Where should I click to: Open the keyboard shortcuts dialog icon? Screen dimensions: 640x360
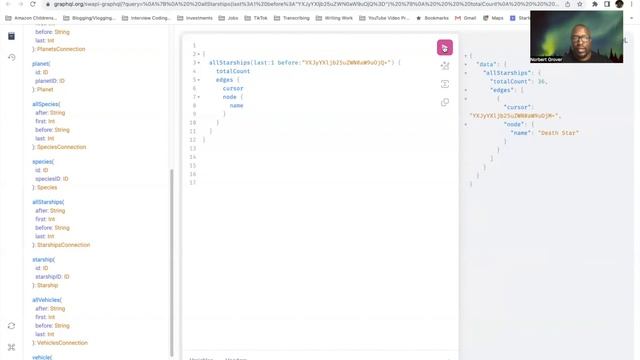coord(11,347)
